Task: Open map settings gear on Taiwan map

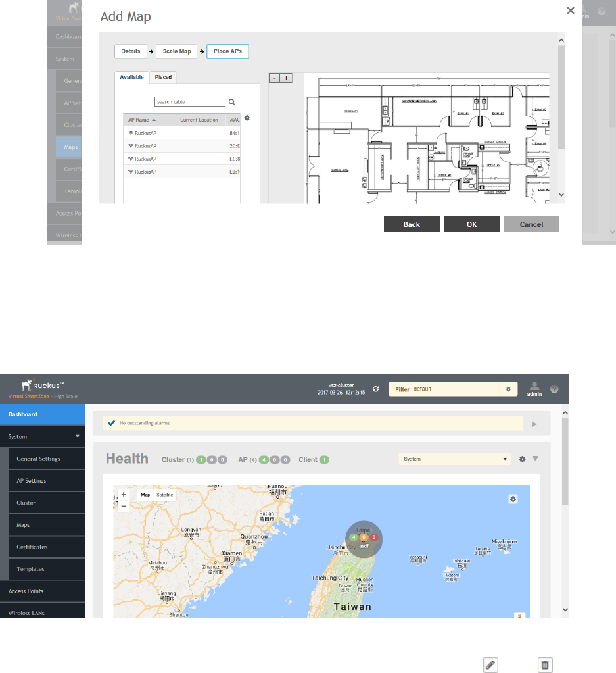Action: pos(513,499)
